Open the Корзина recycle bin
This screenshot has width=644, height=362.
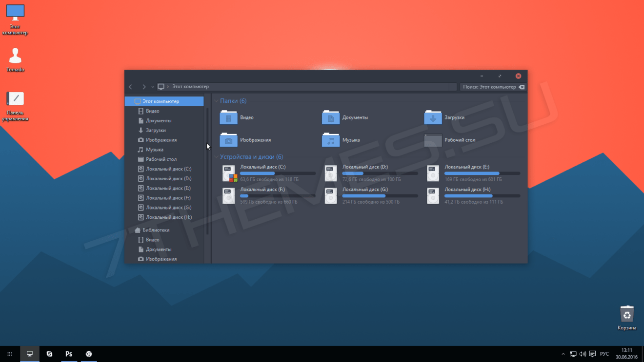pos(627,314)
